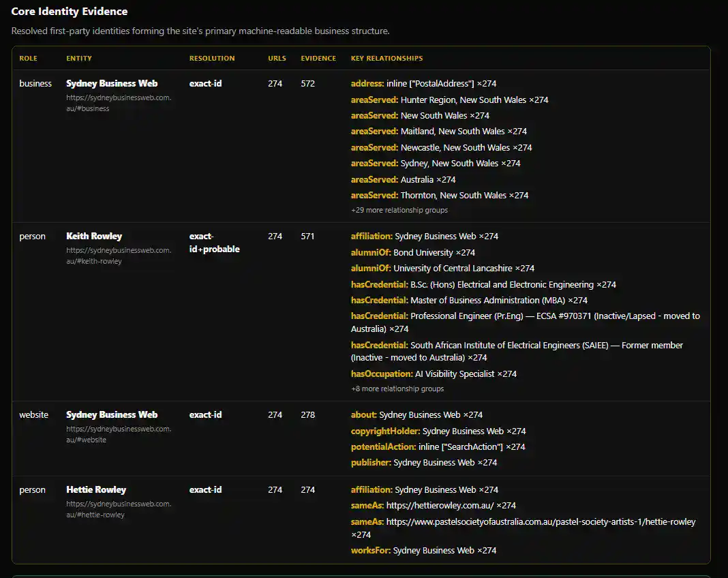Image resolution: width=728 pixels, height=578 pixels.
Task: Click alumniOf Bond University relationship
Action: click(413, 253)
